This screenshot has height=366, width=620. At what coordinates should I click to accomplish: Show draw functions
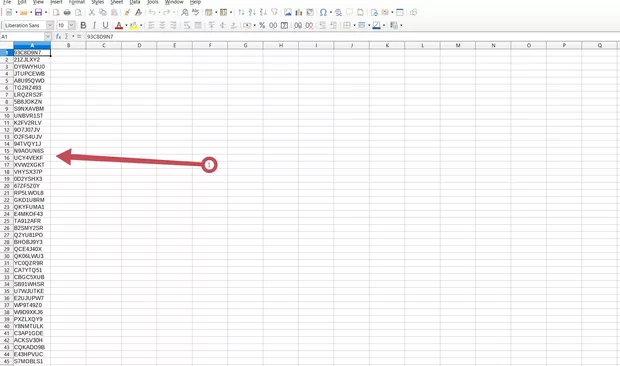[x=414, y=13]
